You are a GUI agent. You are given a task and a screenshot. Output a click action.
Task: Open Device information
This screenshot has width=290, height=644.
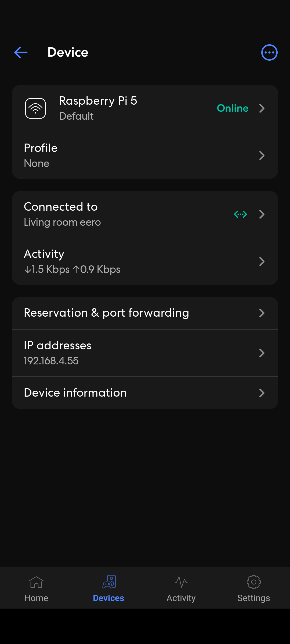pyautogui.click(x=145, y=393)
